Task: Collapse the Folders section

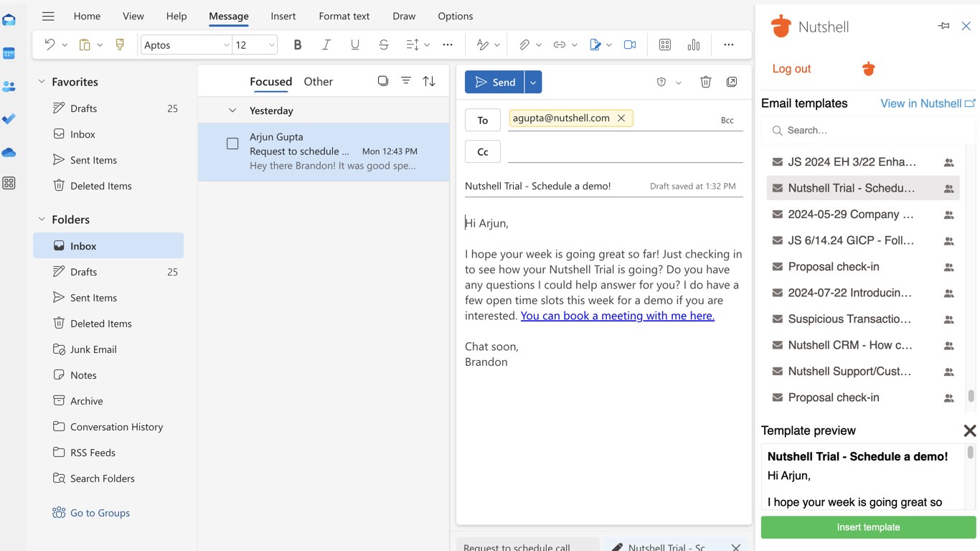Action: click(x=42, y=220)
